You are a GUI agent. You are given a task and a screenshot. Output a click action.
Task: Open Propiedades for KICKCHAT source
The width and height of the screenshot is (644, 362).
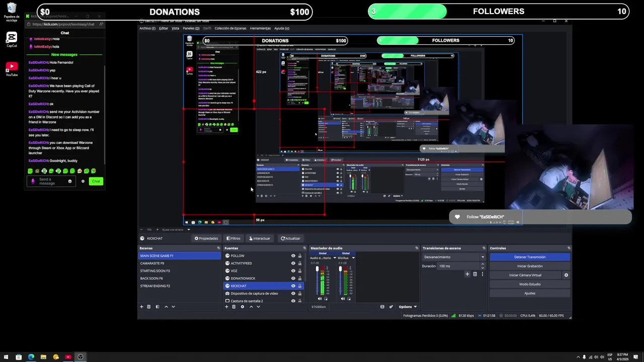point(206,238)
